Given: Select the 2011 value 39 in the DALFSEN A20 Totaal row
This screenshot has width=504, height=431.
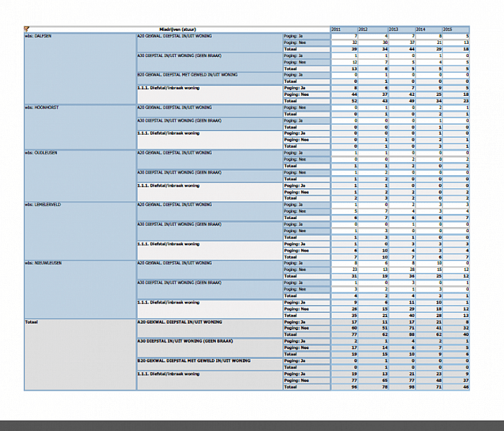Looking at the screenshot, I should click(x=354, y=49).
